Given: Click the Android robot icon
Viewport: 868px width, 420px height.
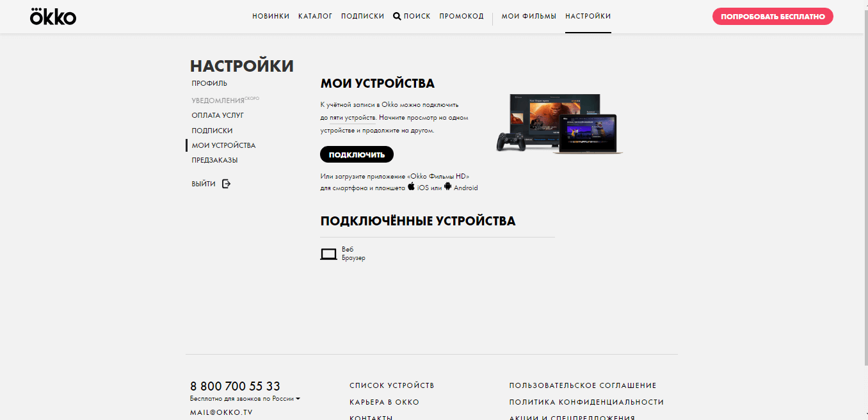Looking at the screenshot, I should [x=447, y=186].
